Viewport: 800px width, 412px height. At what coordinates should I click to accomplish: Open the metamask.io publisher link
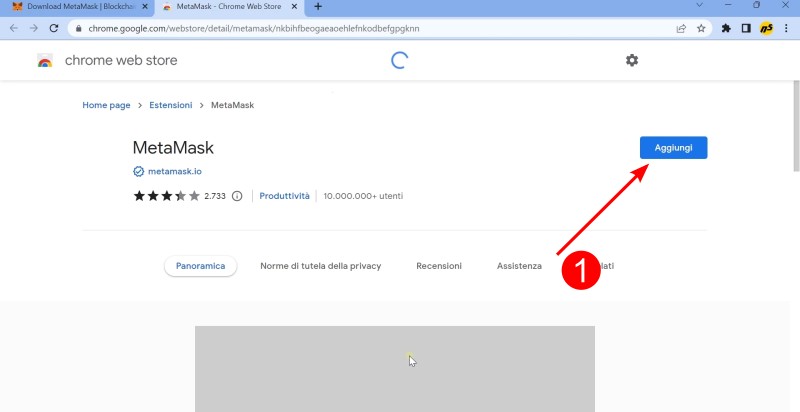[x=174, y=171]
